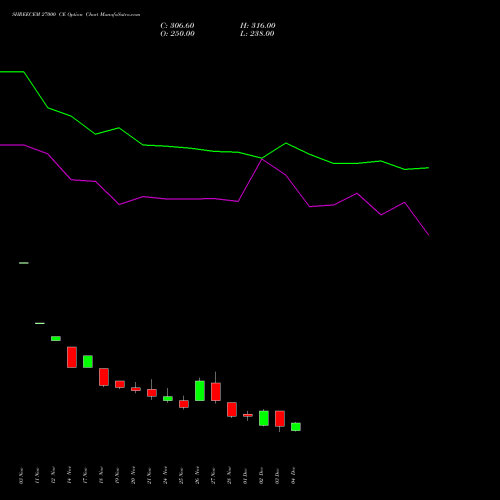Click the close price value C: 306.60

pos(177,26)
